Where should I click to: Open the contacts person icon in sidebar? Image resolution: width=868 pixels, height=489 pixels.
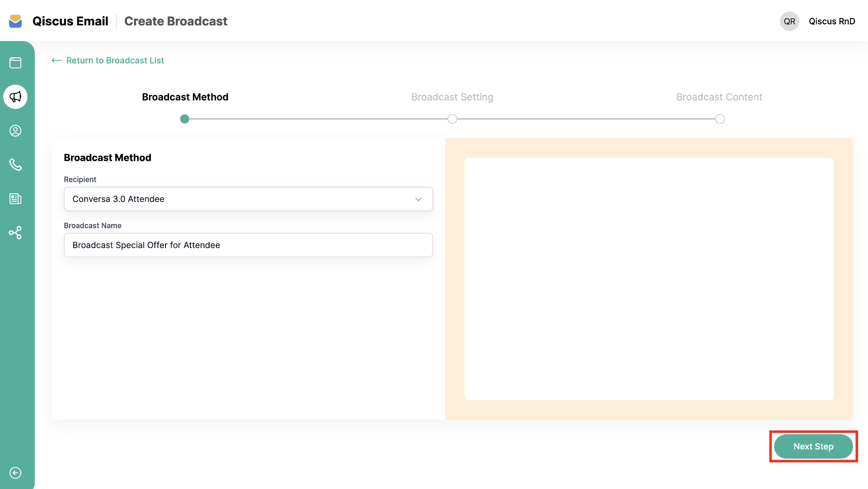[15, 131]
